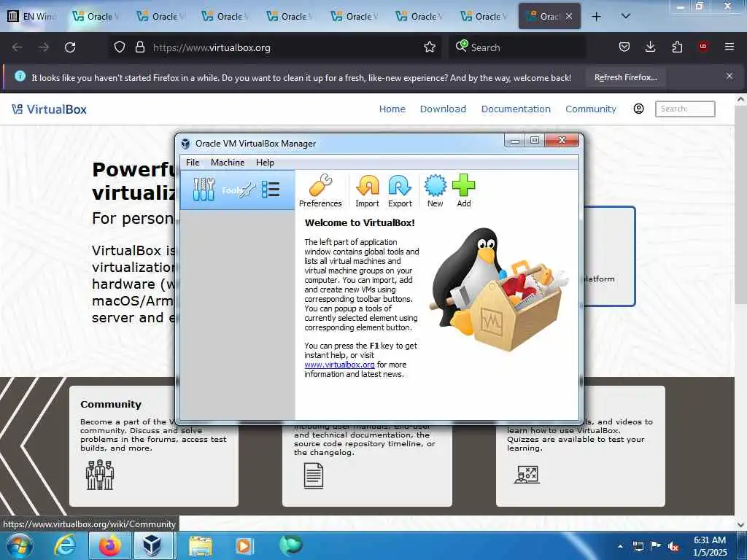Expand the list all tabs dropdown
Viewport: 747px width, 560px height.
(x=625, y=17)
